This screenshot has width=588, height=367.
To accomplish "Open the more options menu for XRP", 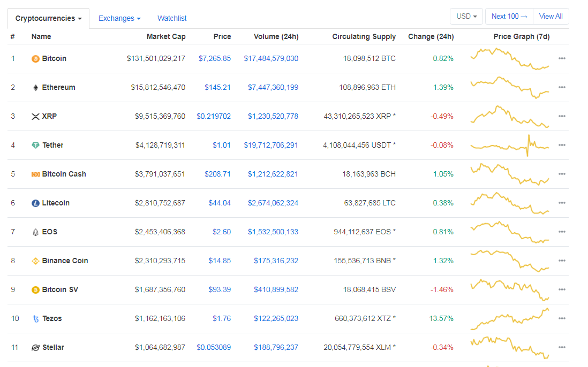I will (x=562, y=116).
